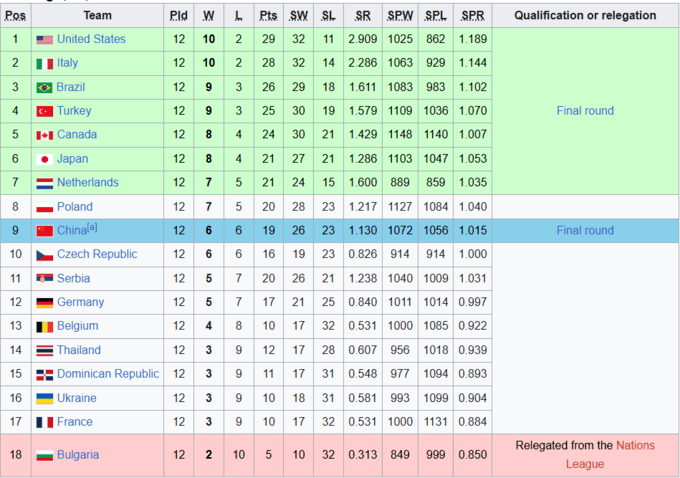Click the Japan flag icon
This screenshot has width=680, height=478.
coord(45,160)
